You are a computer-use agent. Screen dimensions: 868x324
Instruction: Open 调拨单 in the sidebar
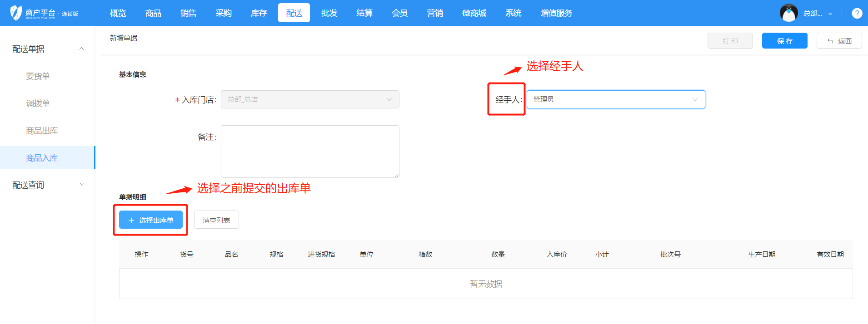point(38,103)
